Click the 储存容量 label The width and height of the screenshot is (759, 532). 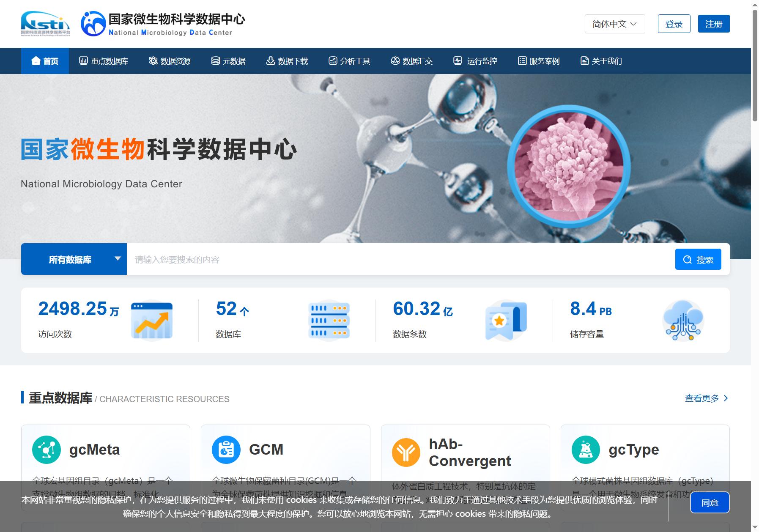point(587,334)
